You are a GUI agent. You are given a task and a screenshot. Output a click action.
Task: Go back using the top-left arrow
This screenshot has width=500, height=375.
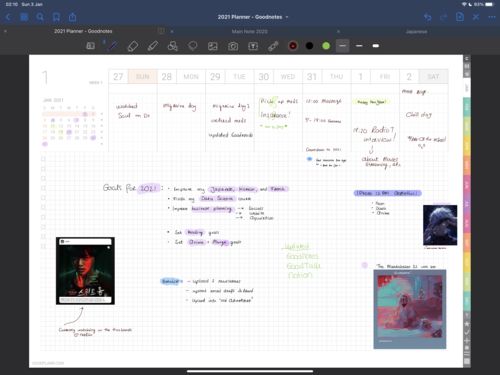[9, 17]
